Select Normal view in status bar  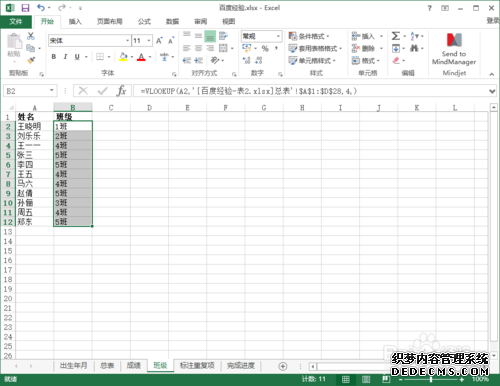click(x=346, y=379)
